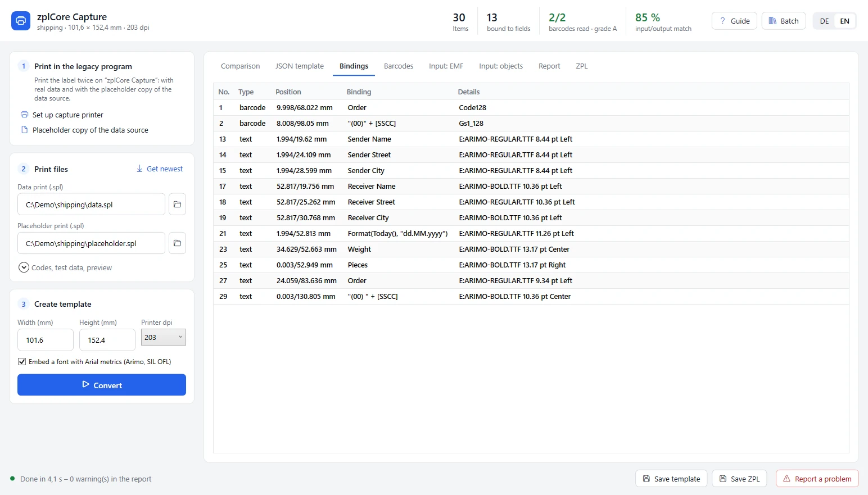Select the Sender City binding row
868x495 pixels.
point(531,170)
